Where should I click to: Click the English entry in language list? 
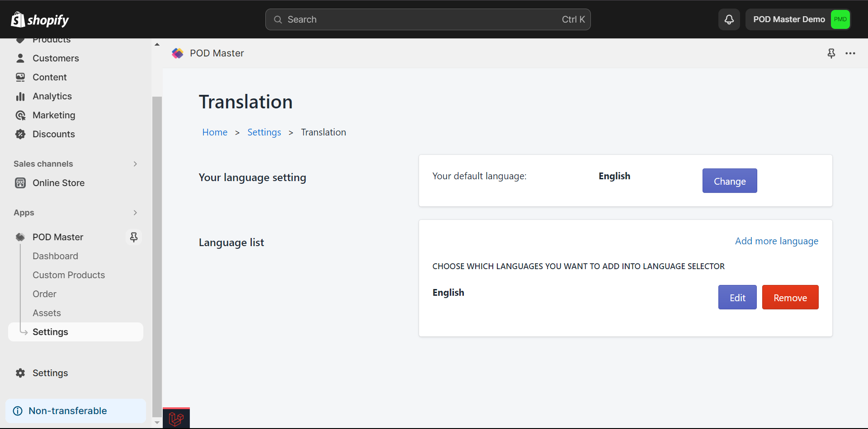pyautogui.click(x=448, y=293)
